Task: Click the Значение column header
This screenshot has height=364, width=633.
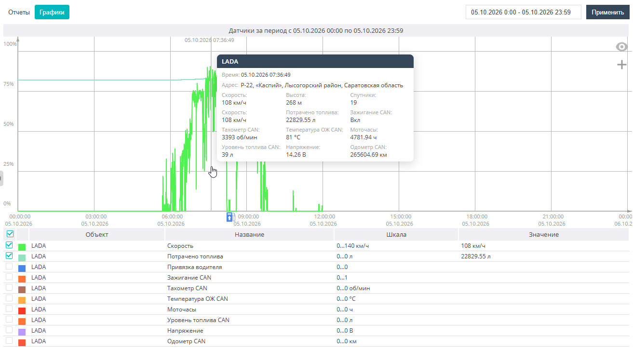Action: pyautogui.click(x=544, y=234)
